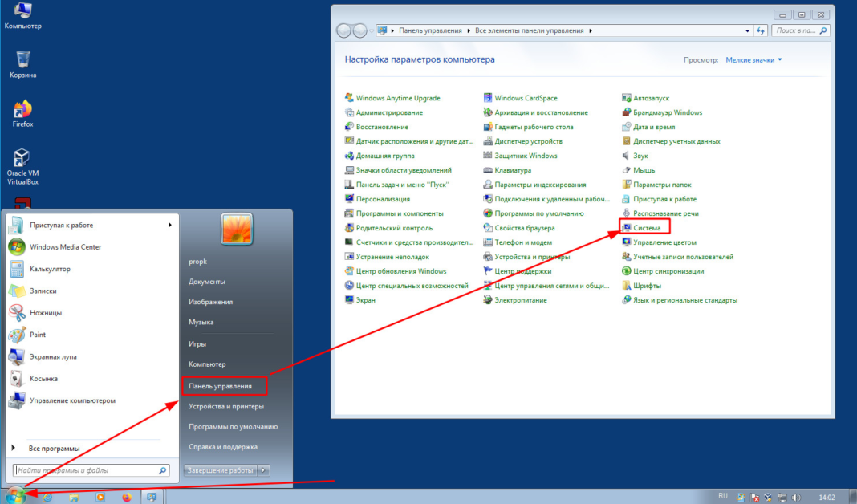Screen dimensions: 857x504
Task: Expand address bar history dropdown arrow
Action: click(x=747, y=30)
